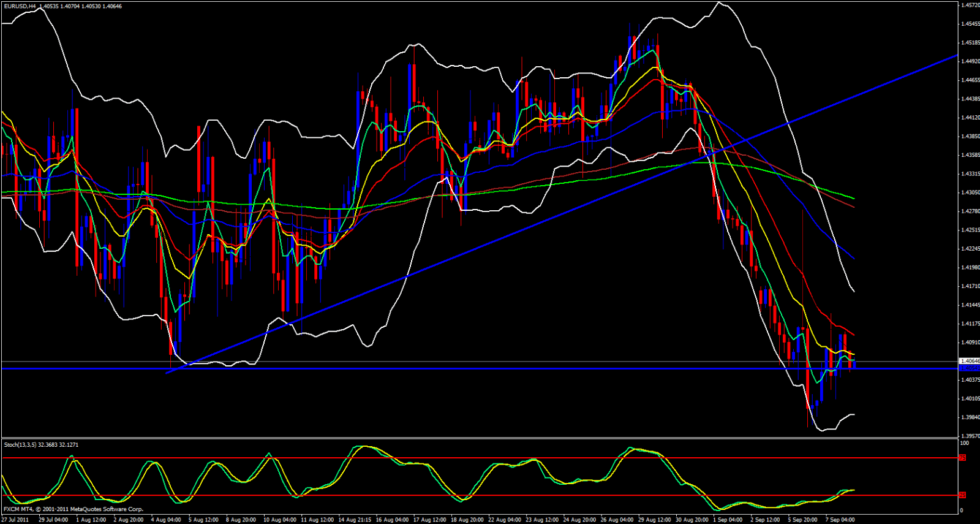Click the stochastic value 32.3683
The height and width of the screenshot is (524, 980).
(48, 444)
